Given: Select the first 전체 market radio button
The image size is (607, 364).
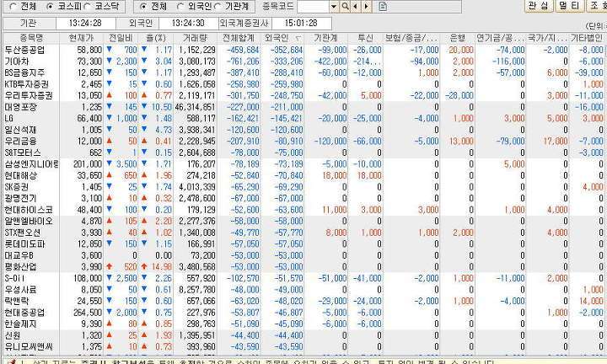Looking at the screenshot, I should tap(13, 7).
